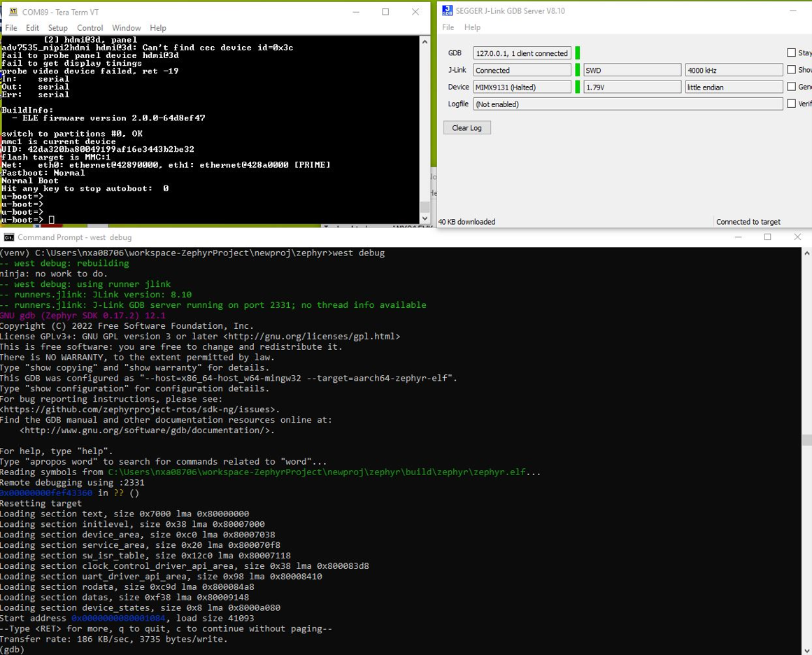
Task: Toggle the 'Gen' checkbox in J-Link GDB Server
Action: coord(791,87)
